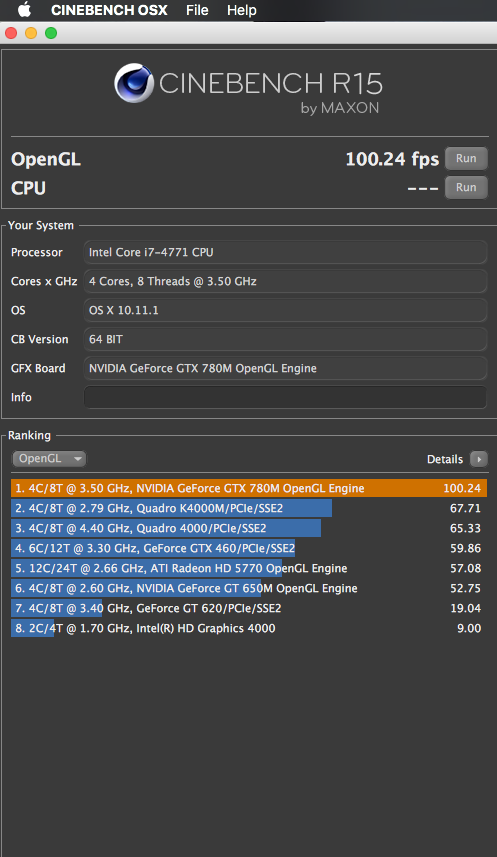Viewport: 497px width, 857px height.
Task: Select the Intel HD Graphics 4000 row
Action: 249,628
